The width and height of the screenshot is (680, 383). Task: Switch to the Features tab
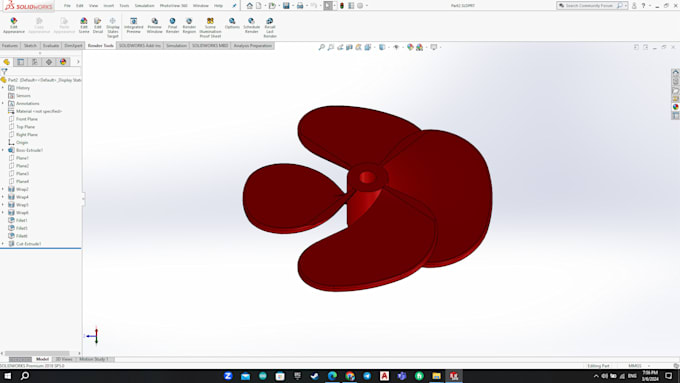pyautogui.click(x=10, y=46)
